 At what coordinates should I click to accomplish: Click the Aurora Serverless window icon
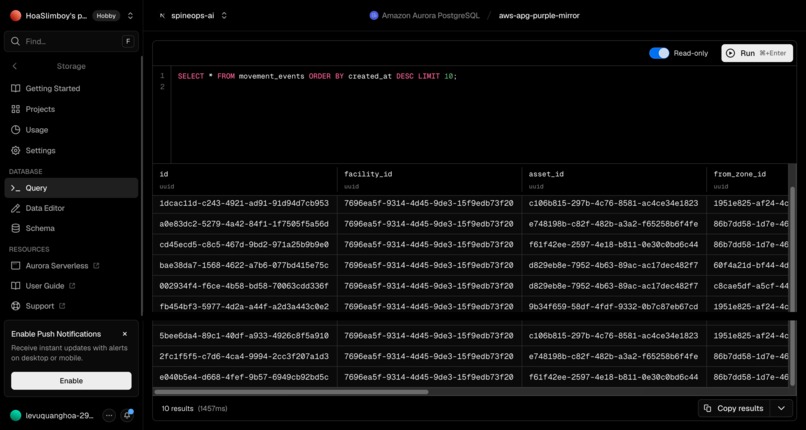[x=15, y=266]
